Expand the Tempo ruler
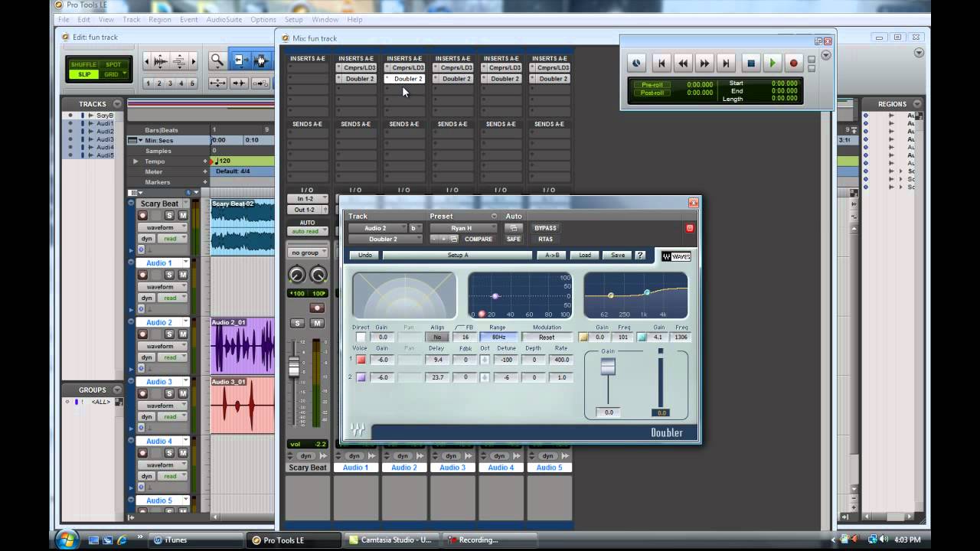 point(136,161)
